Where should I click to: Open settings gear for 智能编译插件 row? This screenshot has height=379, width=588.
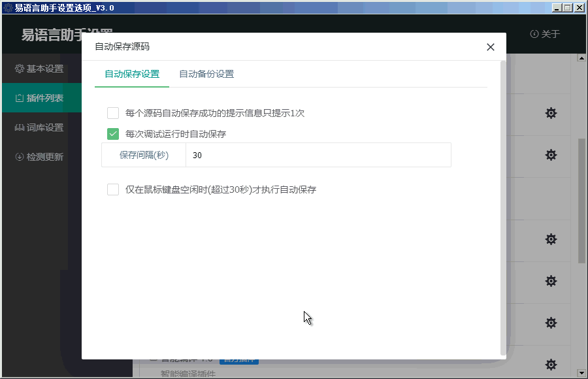coord(551,365)
